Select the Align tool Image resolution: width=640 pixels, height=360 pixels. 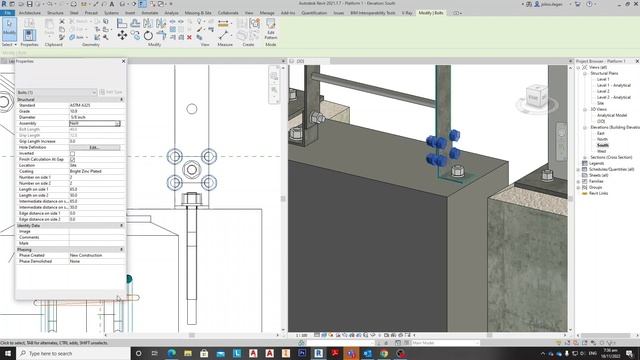tap(122, 23)
